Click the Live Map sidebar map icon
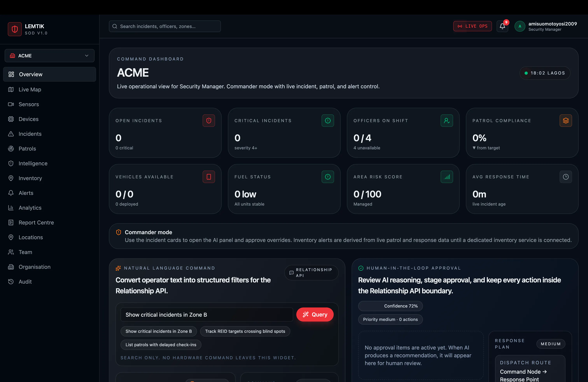The height and width of the screenshot is (382, 588). click(x=11, y=89)
